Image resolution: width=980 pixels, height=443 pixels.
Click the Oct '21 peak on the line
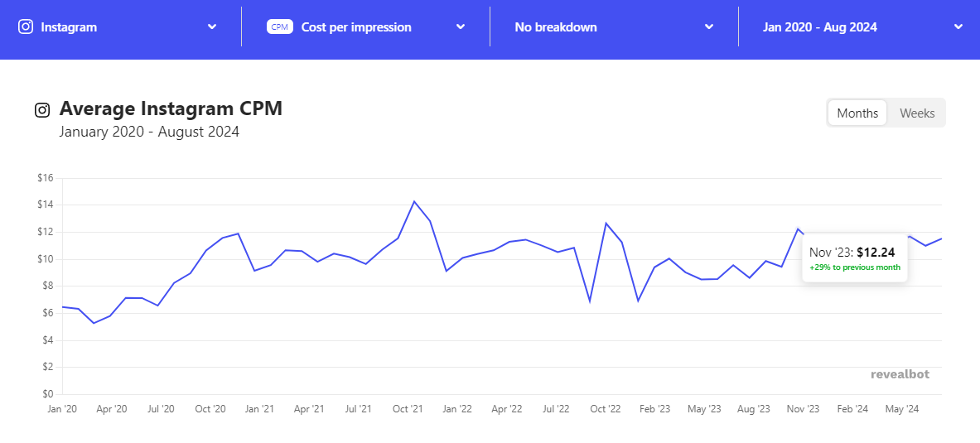(x=413, y=201)
